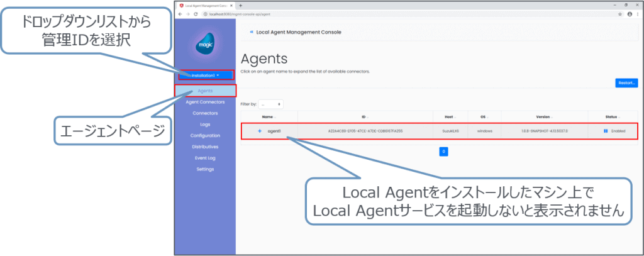This screenshot has width=644, height=256.
Task: Open the Settings page in sidebar
Action: [x=205, y=169]
